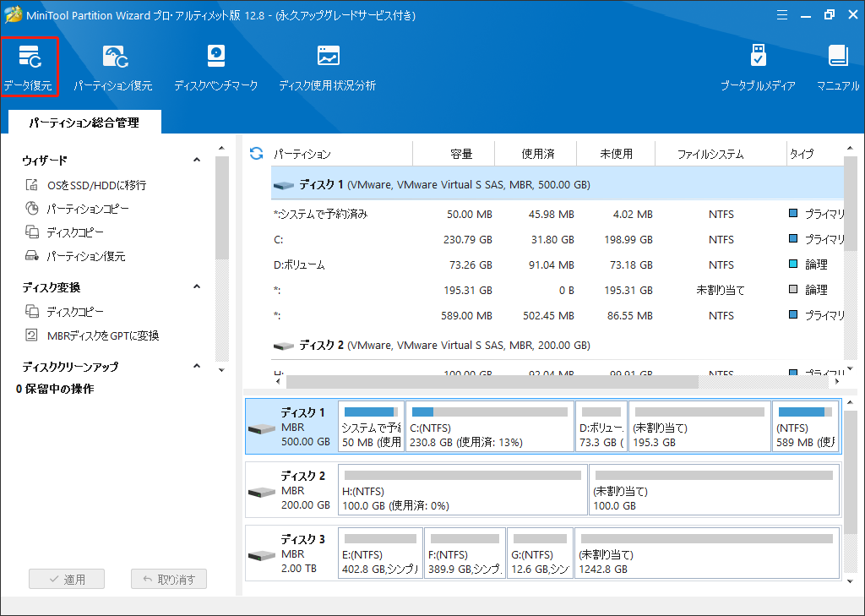Screen dimensions: 865x616
Task: Select the 589.00 MB NTFS partition row
Action: [x=558, y=316]
